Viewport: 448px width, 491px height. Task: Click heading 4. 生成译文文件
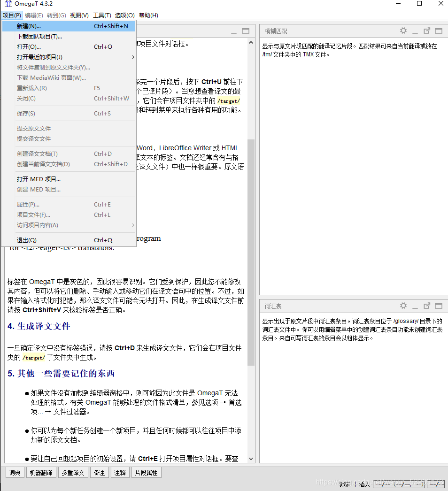[x=39, y=326]
